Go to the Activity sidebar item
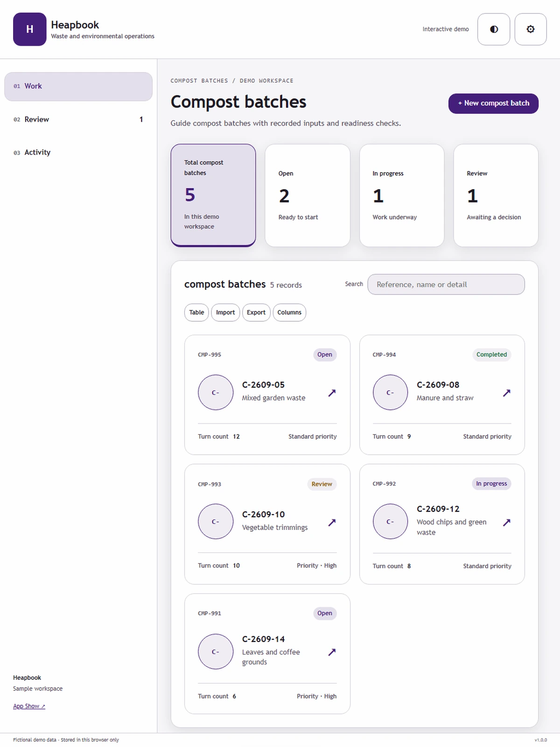 (78, 152)
